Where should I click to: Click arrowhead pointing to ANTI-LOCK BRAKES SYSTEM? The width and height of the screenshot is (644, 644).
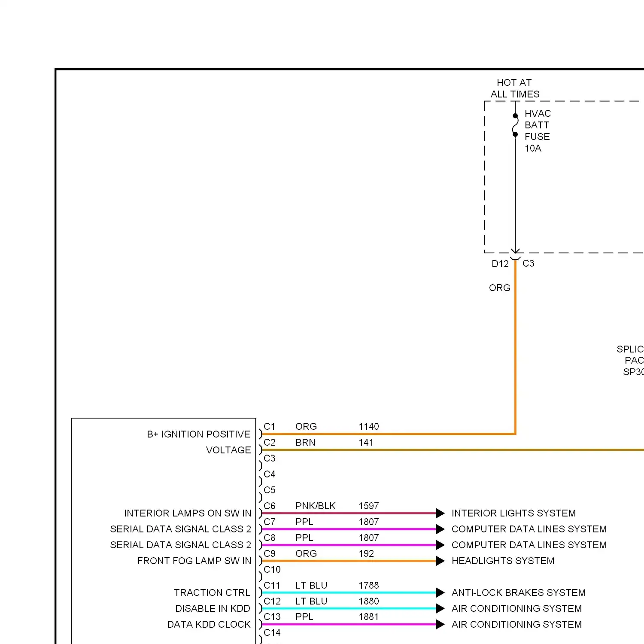[x=440, y=592]
